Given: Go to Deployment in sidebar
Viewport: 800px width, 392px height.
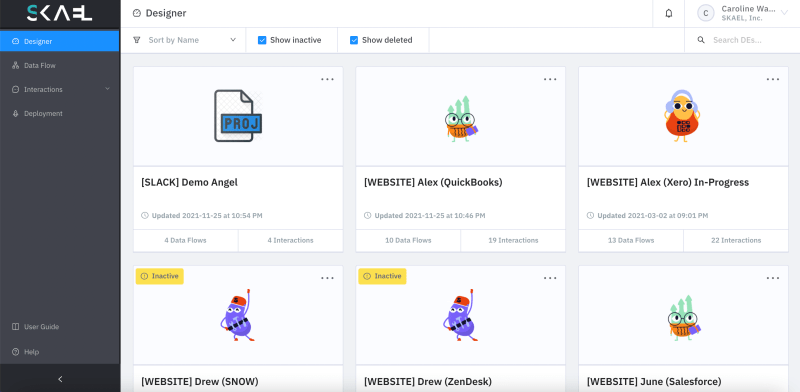Looking at the screenshot, I should pyautogui.click(x=60, y=113).
